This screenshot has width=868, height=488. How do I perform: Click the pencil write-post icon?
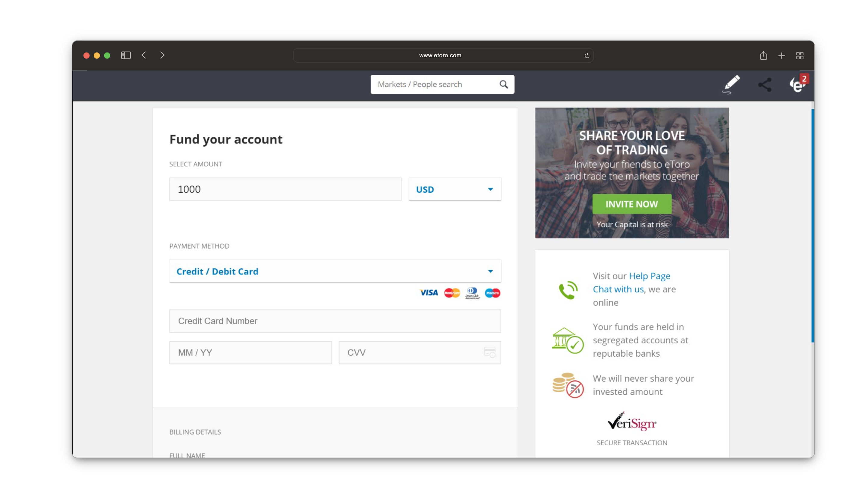[731, 84]
